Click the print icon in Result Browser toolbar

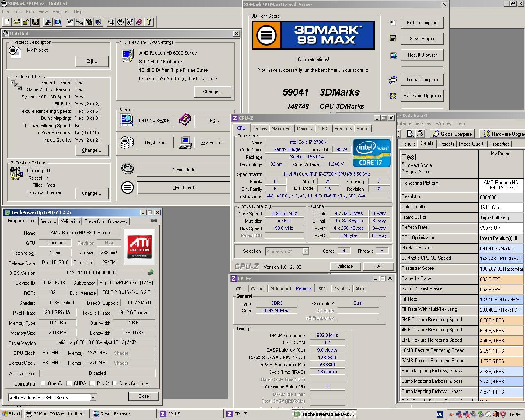420,134
